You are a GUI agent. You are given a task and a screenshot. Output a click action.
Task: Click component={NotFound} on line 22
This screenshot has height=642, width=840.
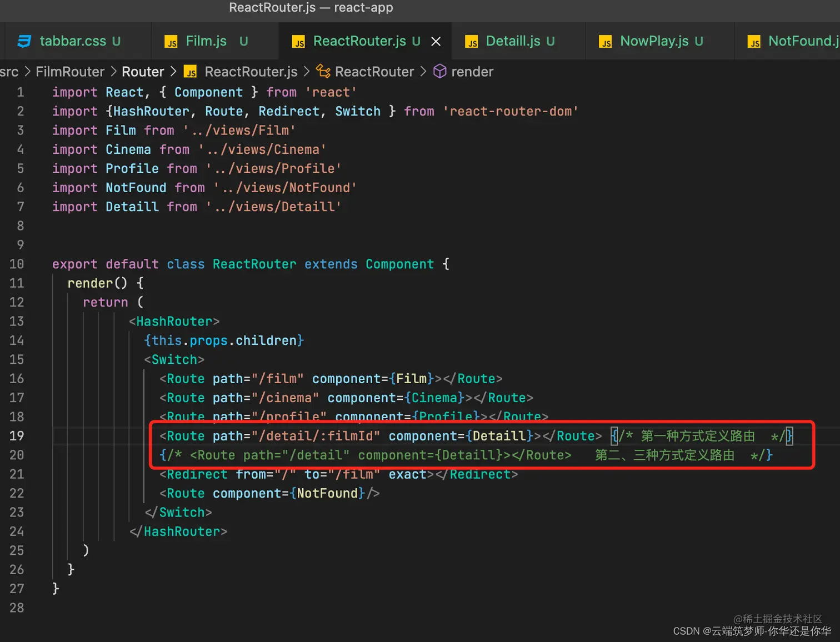289,493
